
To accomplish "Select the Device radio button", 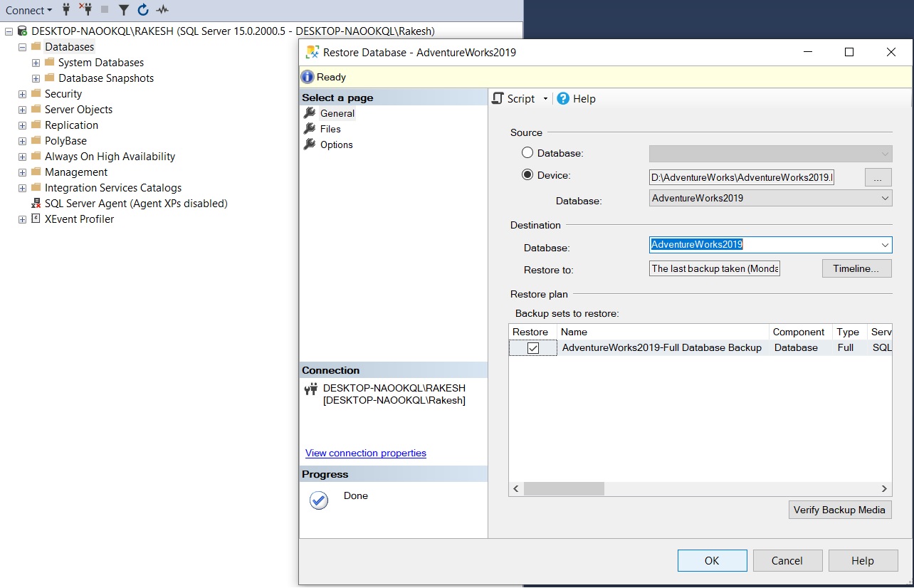I will pyautogui.click(x=527, y=174).
